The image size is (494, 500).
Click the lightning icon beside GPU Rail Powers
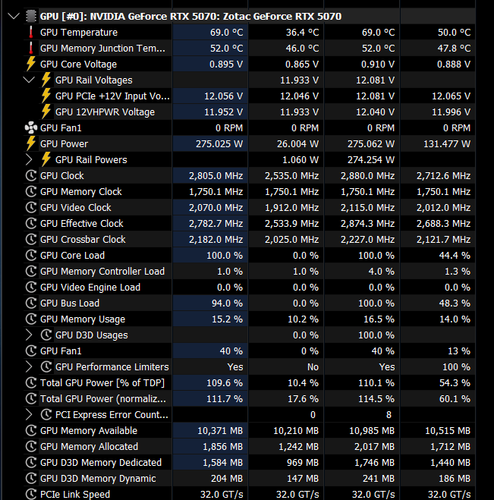46,160
